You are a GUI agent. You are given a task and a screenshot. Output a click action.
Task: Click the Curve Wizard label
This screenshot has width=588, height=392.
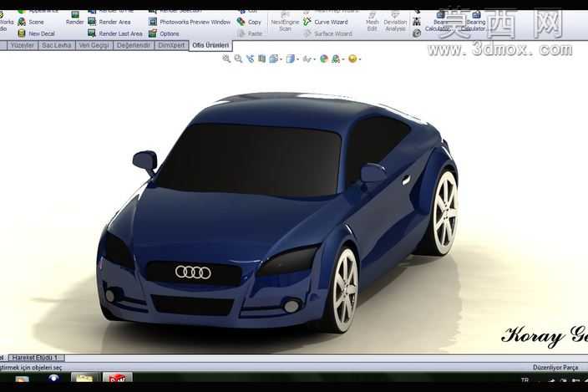331,22
